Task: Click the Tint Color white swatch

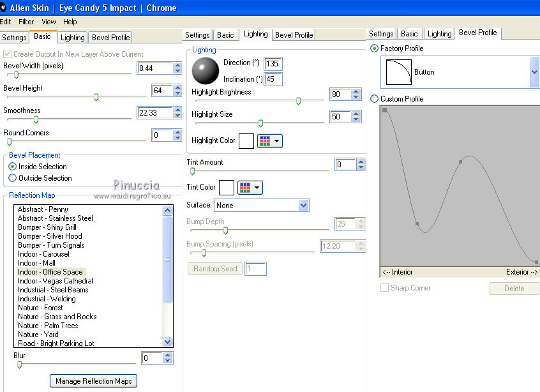Action: pyautogui.click(x=227, y=188)
